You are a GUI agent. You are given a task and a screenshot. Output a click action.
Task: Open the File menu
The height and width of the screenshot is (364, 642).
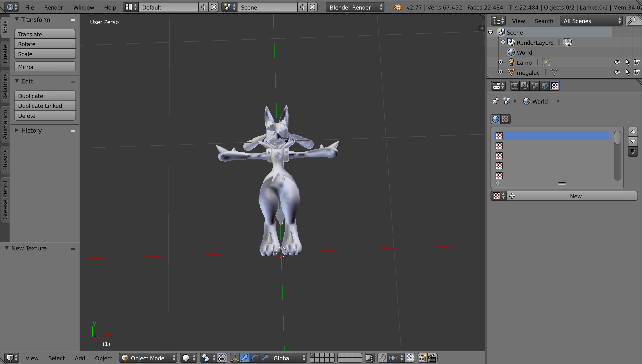(30, 8)
